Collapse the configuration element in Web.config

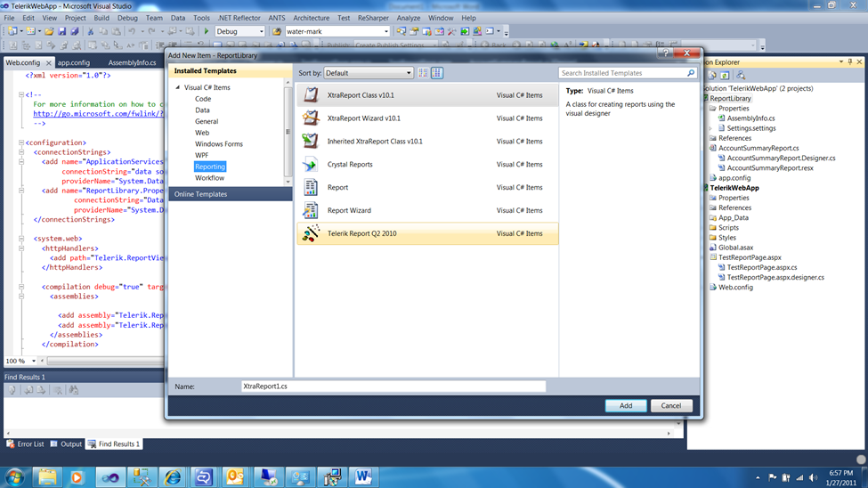click(21, 142)
